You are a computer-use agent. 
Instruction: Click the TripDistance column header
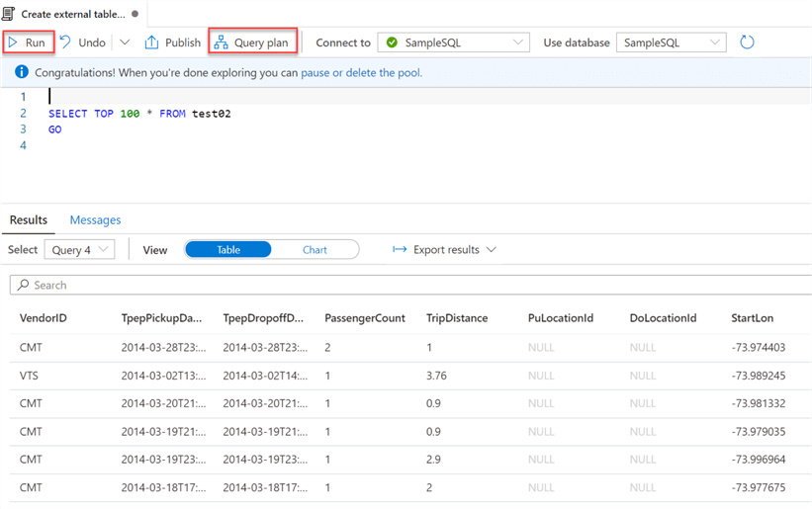[458, 318]
